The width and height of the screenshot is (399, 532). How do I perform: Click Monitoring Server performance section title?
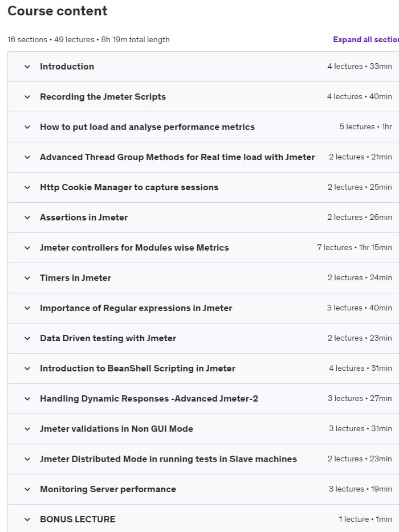pyautogui.click(x=108, y=489)
